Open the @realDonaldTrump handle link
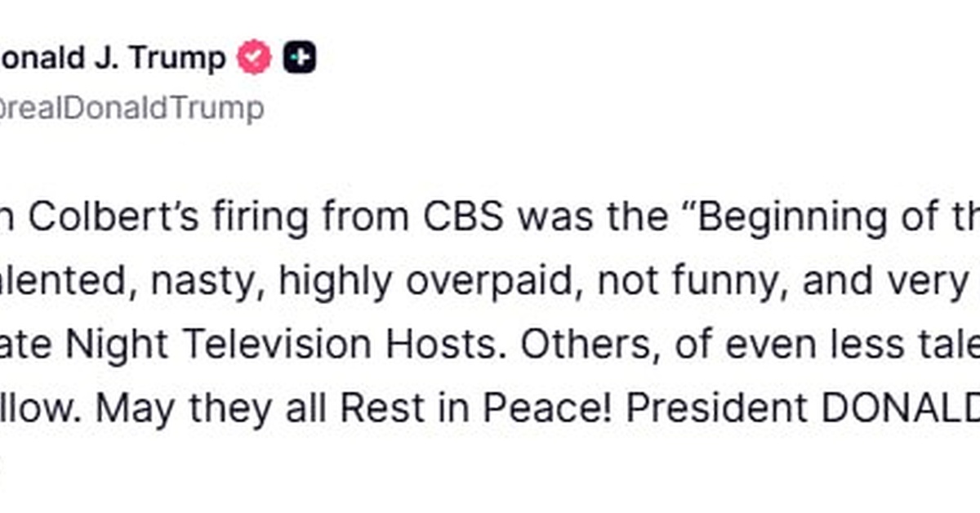980x513 pixels. (131, 108)
